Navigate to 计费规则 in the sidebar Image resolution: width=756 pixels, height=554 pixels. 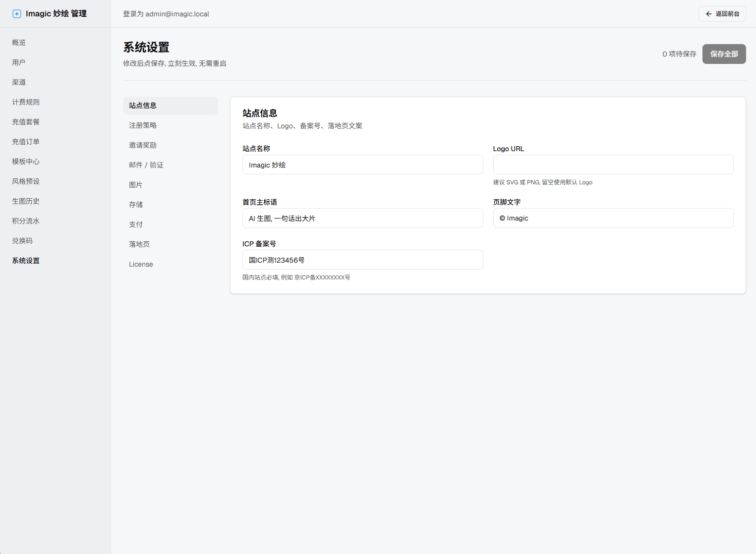(26, 102)
